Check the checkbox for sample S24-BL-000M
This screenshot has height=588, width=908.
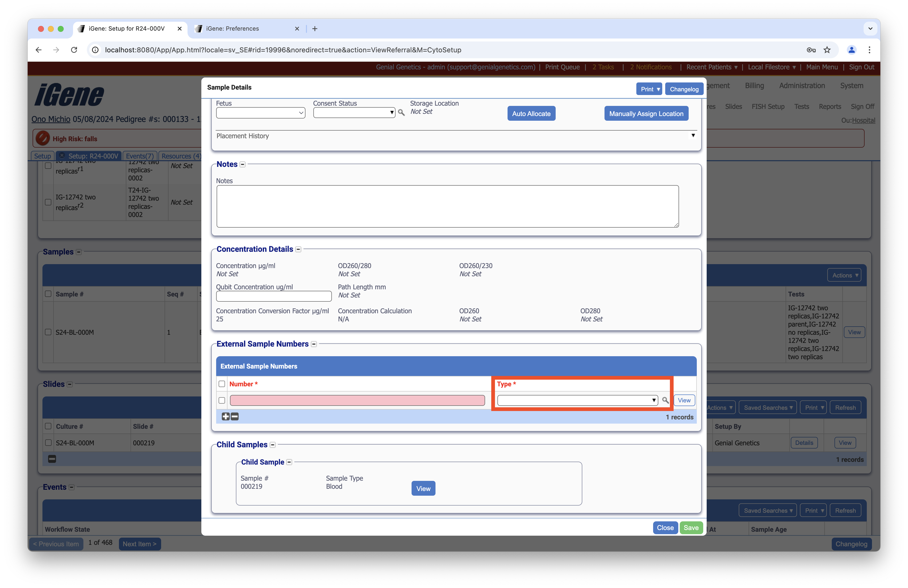click(x=48, y=332)
